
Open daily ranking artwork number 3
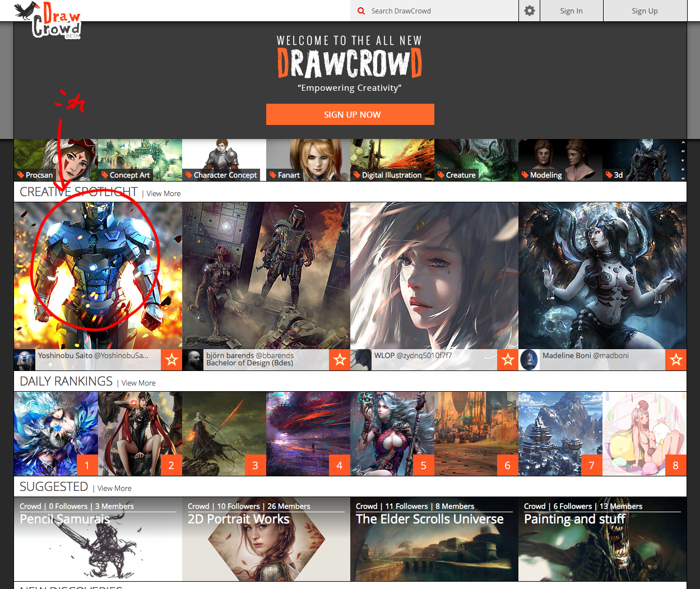pos(224,434)
